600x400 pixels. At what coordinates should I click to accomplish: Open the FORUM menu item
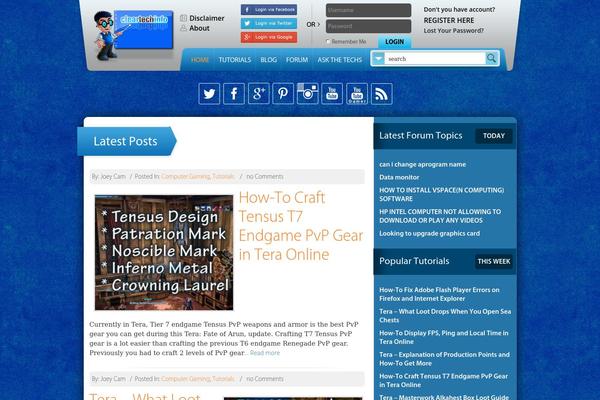click(x=297, y=60)
